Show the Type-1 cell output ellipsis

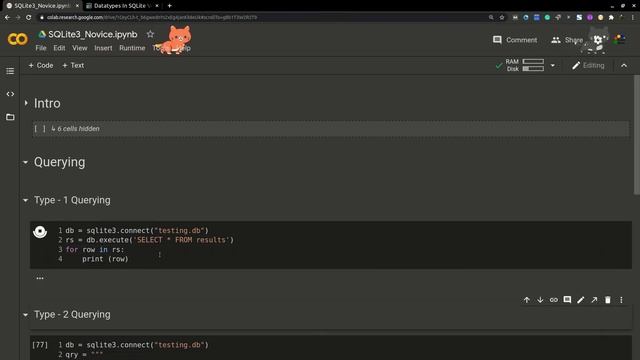[x=40, y=278]
